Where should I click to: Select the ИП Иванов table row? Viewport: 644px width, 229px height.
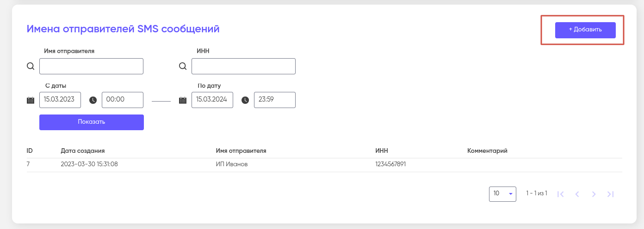pos(231,164)
